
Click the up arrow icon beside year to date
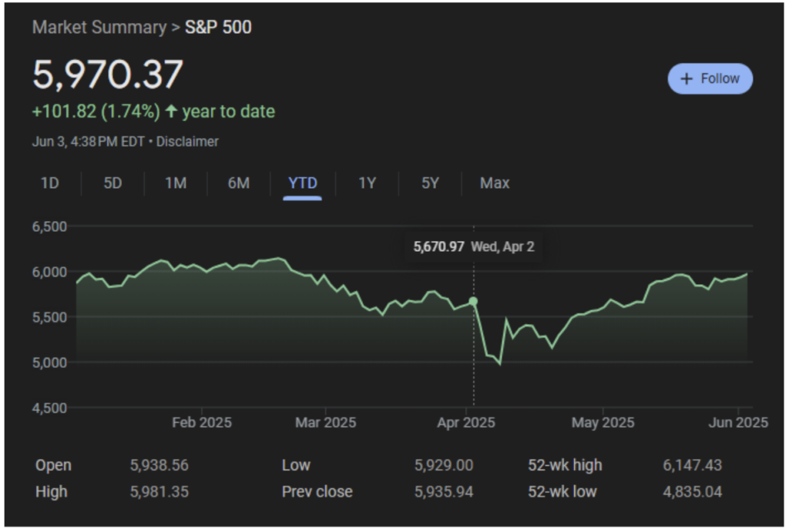[171, 111]
